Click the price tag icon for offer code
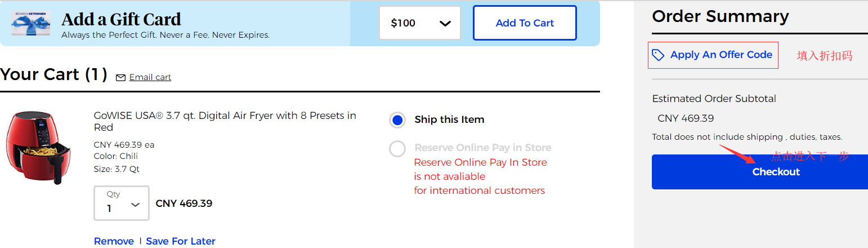The width and height of the screenshot is (868, 248). click(x=658, y=55)
